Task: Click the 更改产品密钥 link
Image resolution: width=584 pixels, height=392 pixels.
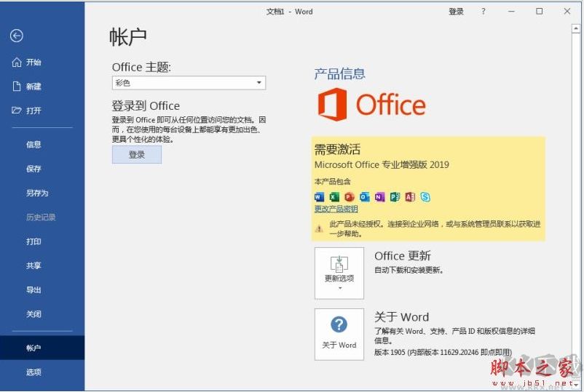Action: point(336,209)
